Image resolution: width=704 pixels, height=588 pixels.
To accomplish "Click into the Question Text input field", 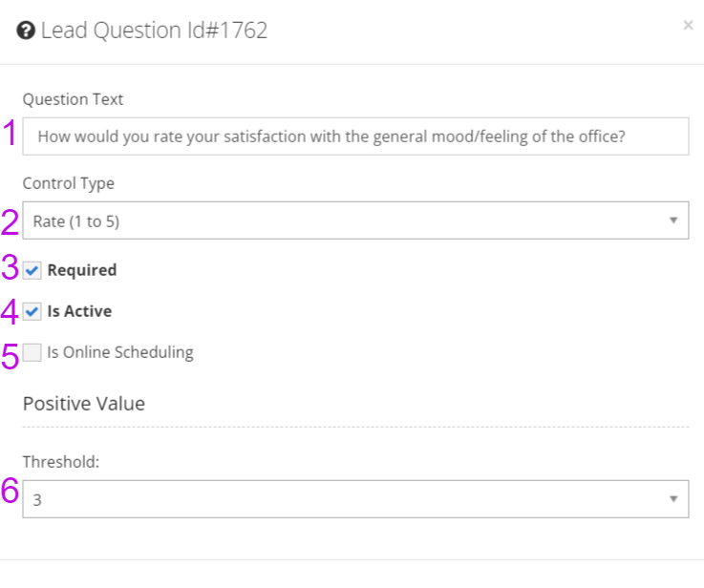I will coord(355,136).
